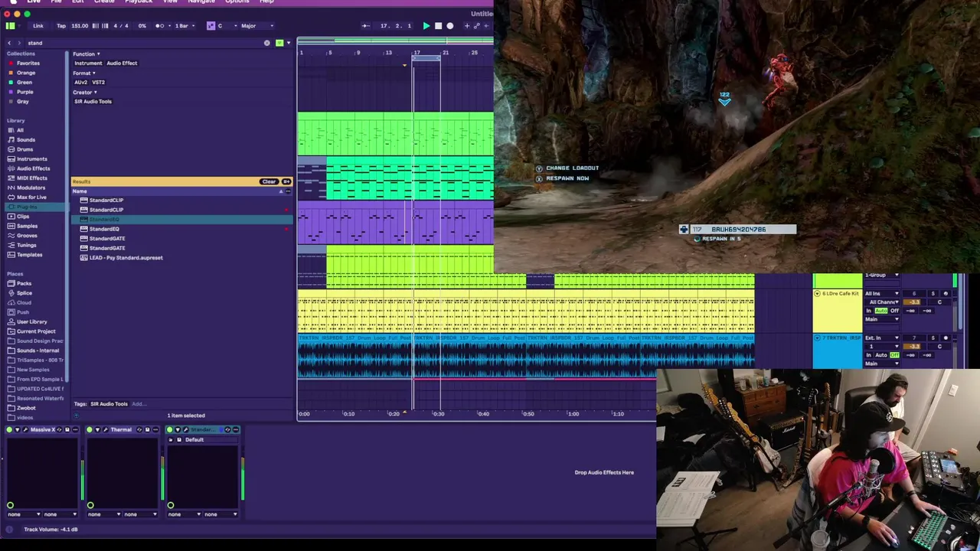Click the Name column header
980x551 pixels.
[x=80, y=191]
